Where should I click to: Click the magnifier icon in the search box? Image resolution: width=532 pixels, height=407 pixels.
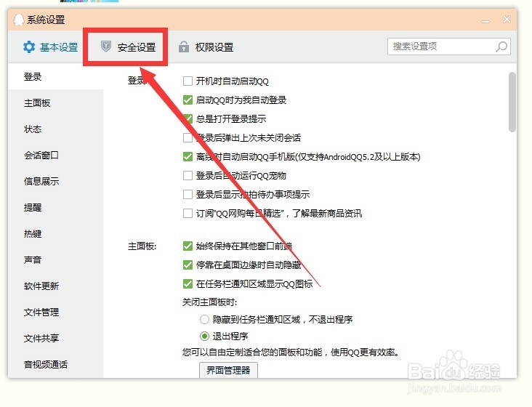click(x=501, y=47)
